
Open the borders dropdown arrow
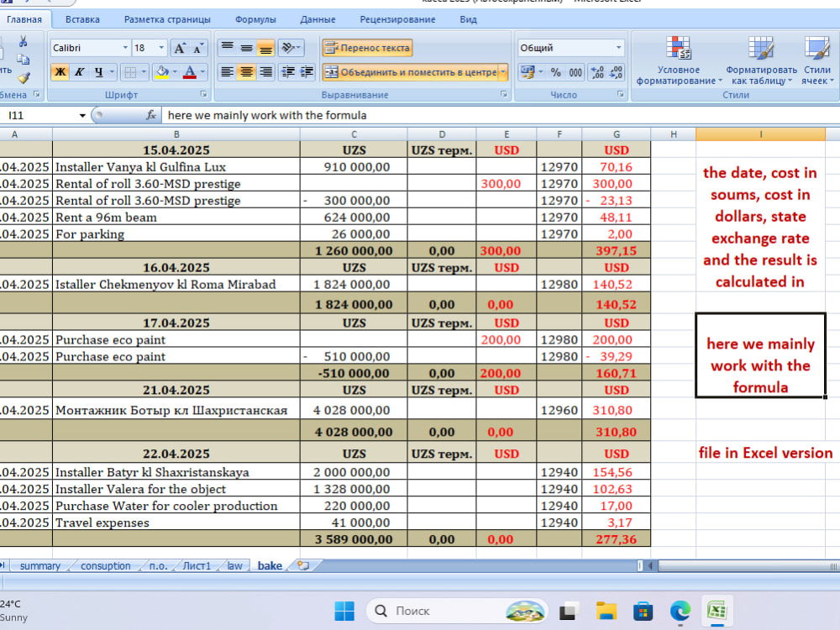(x=144, y=71)
